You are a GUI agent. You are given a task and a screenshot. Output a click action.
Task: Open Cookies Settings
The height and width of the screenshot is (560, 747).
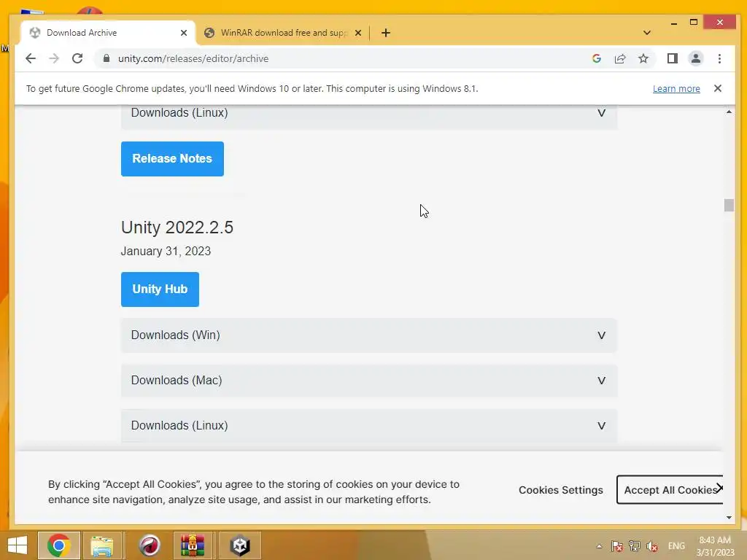561,490
